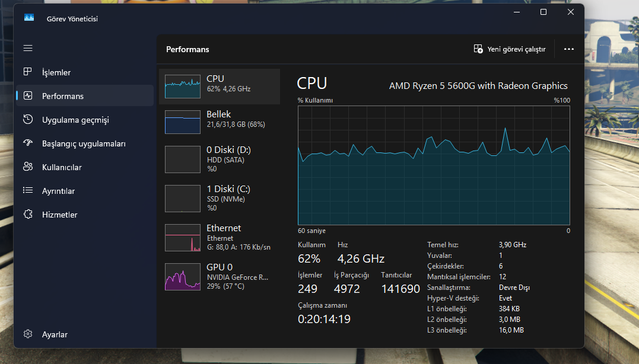Screen dimensions: 639x364
Task: Click the Mantıksal işlemciler value 12
Action: 503,277
